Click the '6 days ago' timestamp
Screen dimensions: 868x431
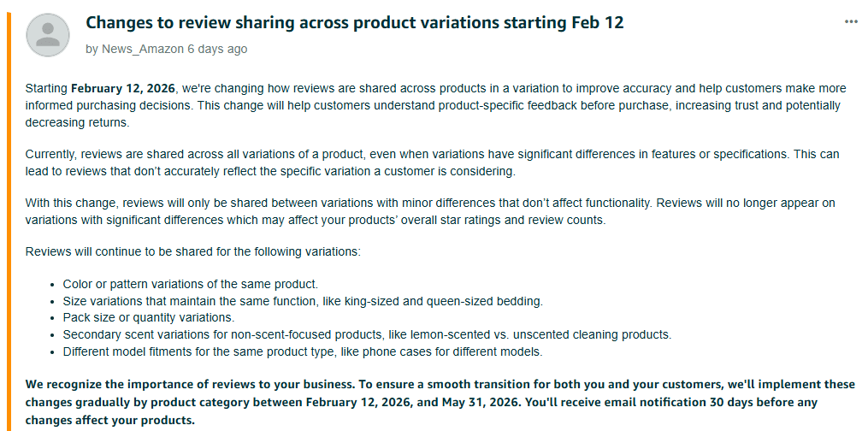click(217, 49)
